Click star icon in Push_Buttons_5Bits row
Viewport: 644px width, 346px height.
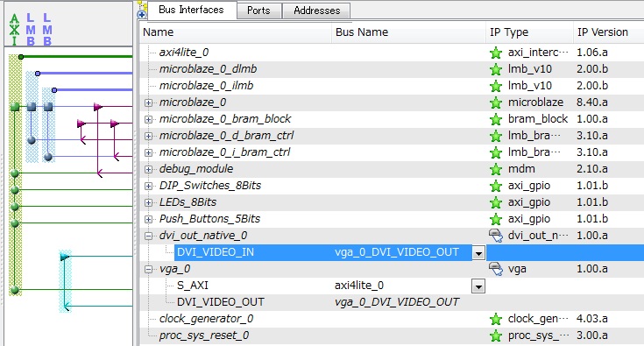pyautogui.click(x=496, y=219)
